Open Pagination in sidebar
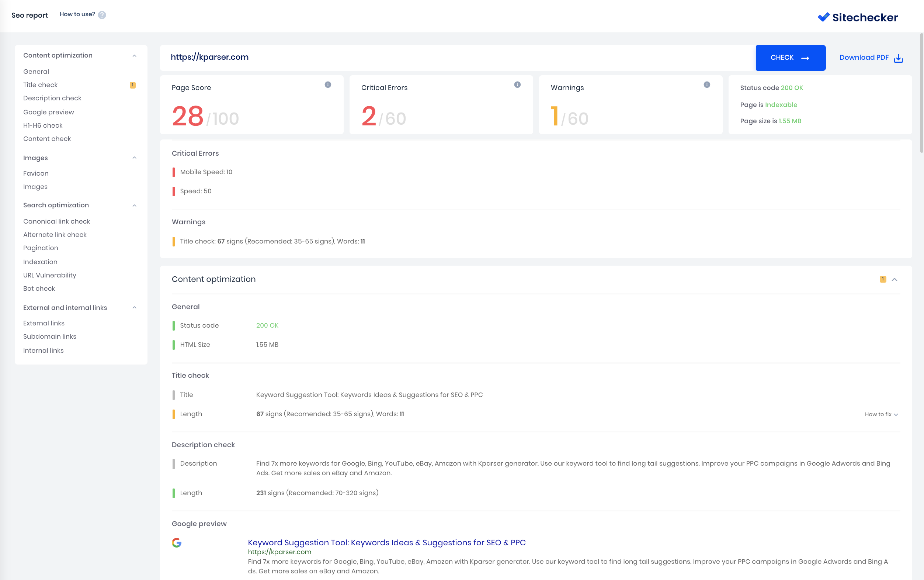Viewport: 924px width, 580px height. (x=41, y=248)
